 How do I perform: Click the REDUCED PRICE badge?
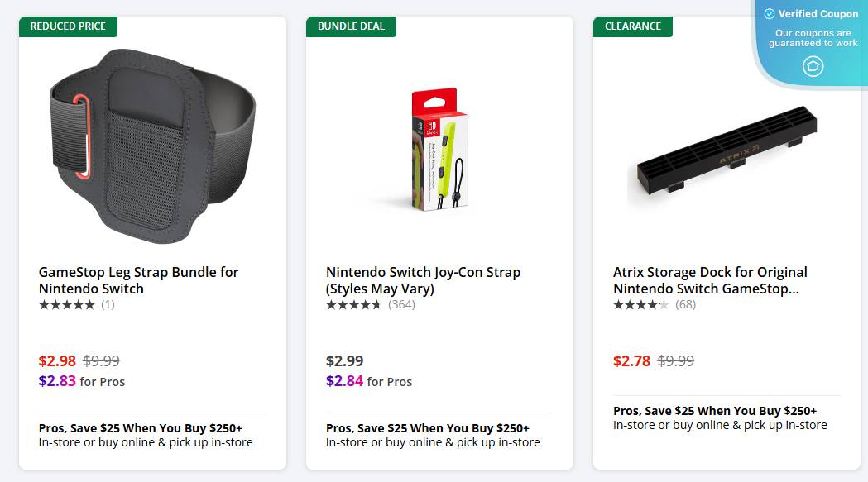[x=68, y=26]
